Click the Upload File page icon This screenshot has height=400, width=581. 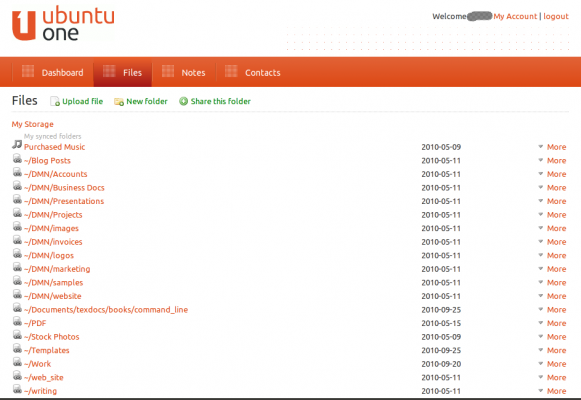55,101
